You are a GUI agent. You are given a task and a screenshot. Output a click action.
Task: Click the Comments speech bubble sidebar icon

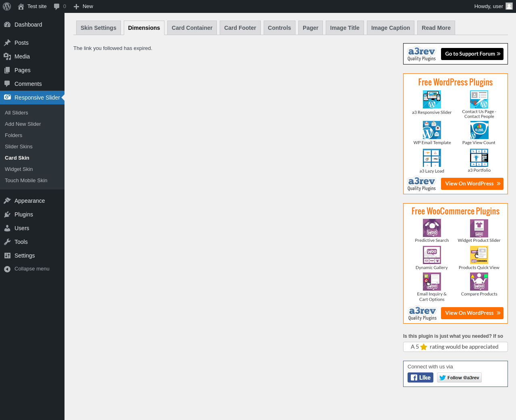point(7,84)
